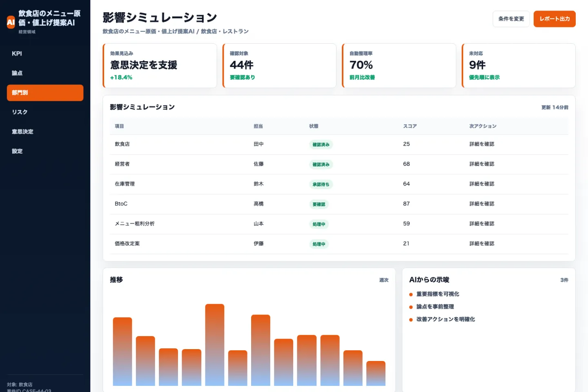This screenshot has width=588, height=392.
Task: Click the 状態 column header
Action: (314, 126)
